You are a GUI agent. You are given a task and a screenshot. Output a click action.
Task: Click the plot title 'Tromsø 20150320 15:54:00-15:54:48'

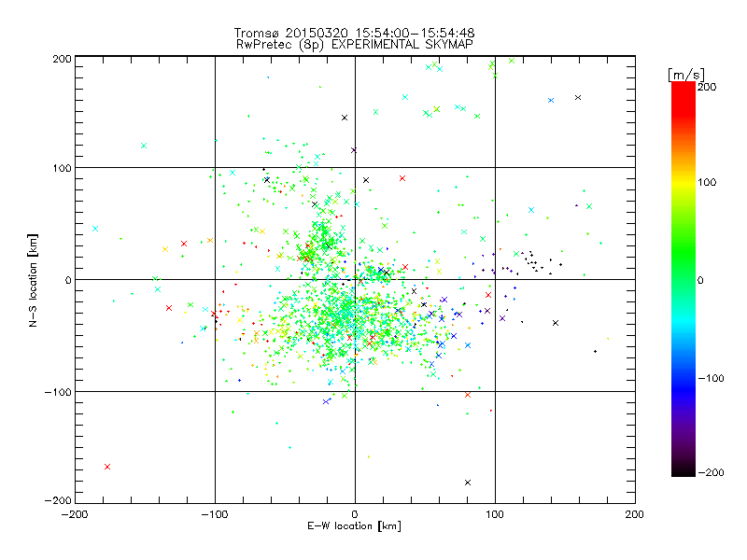[x=355, y=33]
